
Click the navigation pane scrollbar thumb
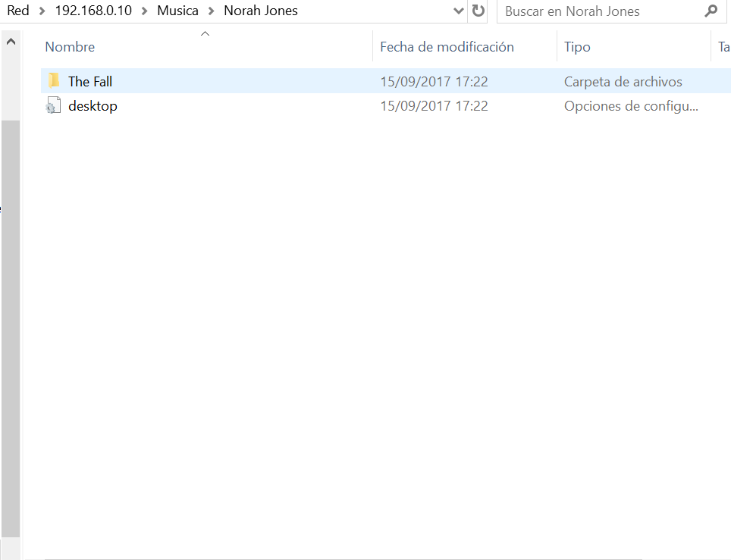[x=11, y=329]
